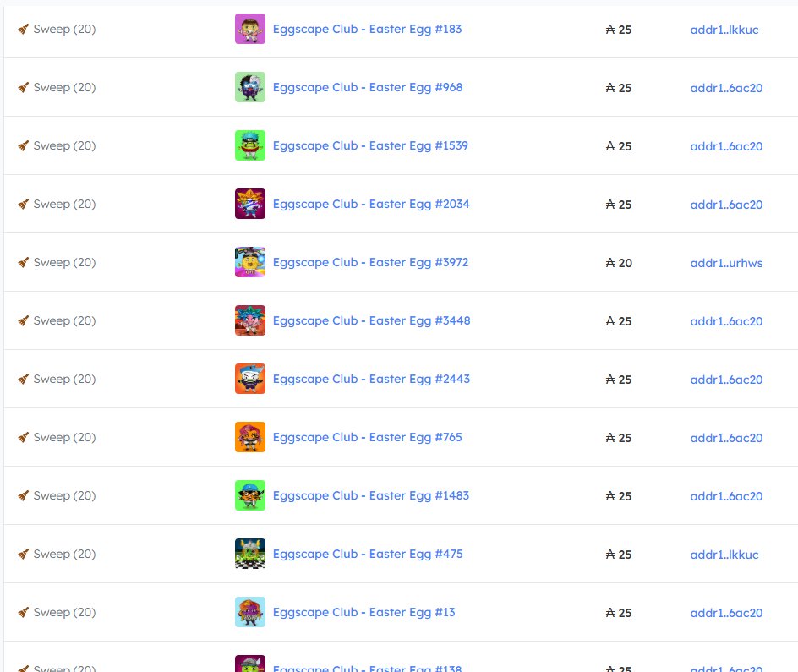
Task: Open Eggscape Club - Easter Egg #3448 link
Action: (371, 321)
